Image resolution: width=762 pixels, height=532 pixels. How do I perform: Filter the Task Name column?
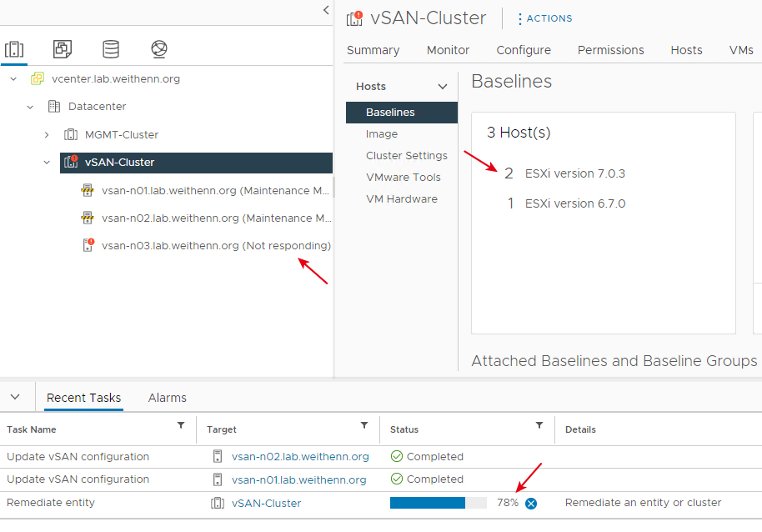coord(181,425)
